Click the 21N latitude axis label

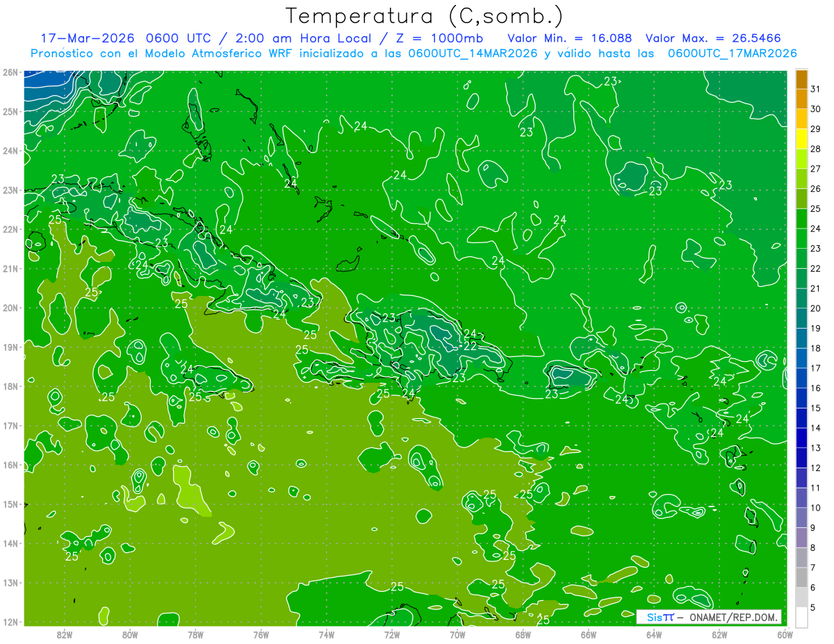(11, 269)
